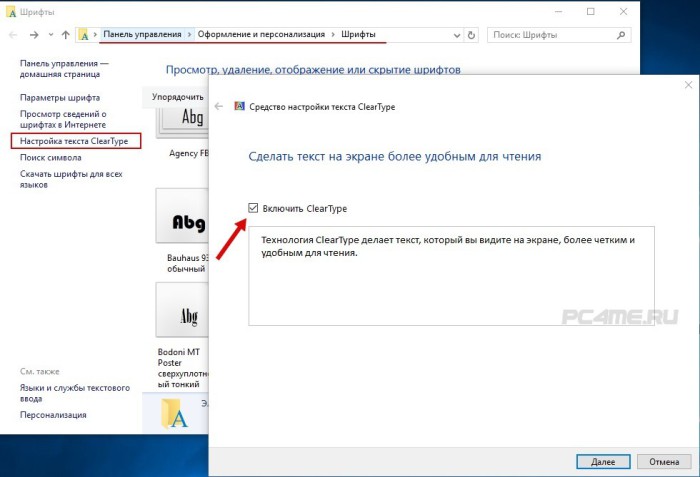Click the Agency FB font name
The image size is (700, 477).
189,153
